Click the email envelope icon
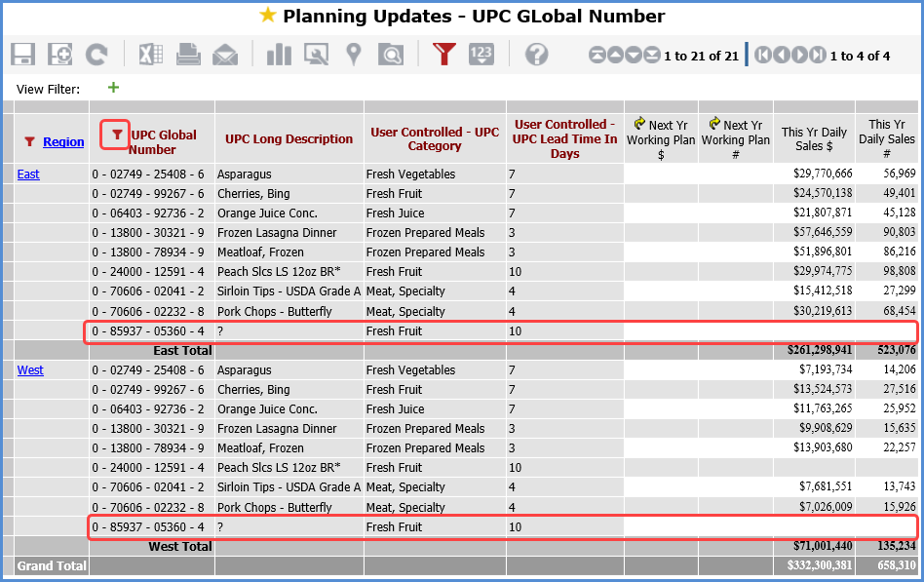 [x=225, y=55]
